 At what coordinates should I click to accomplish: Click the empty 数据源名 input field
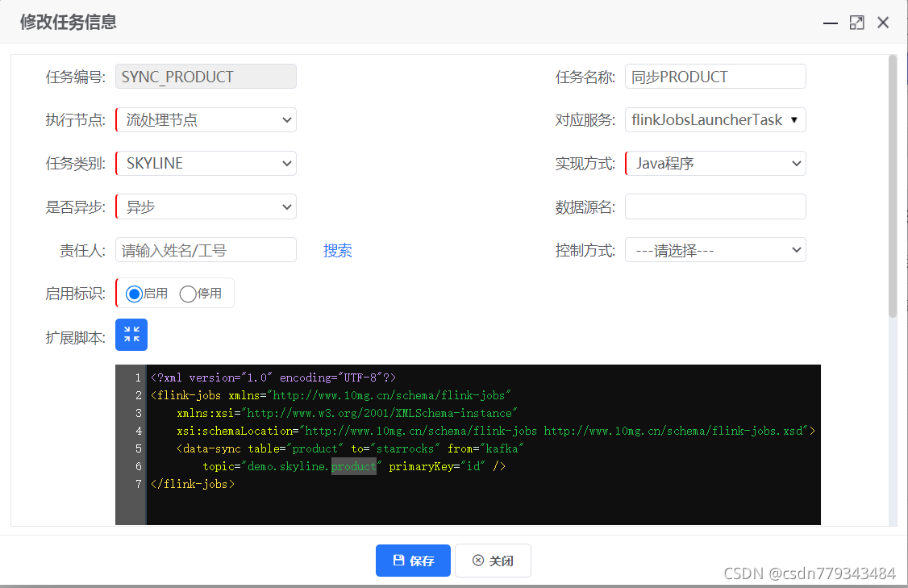click(715, 206)
